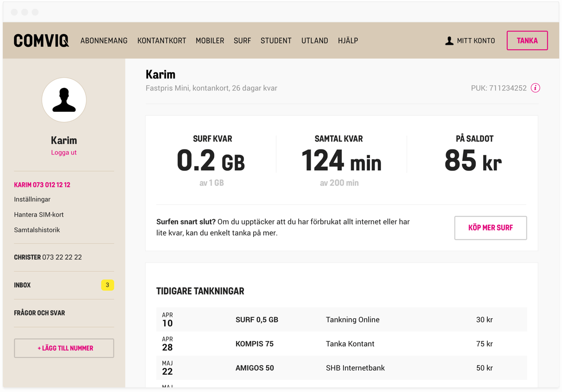This screenshot has width=562, height=392.
Task: Click the Fastpris Mini plan description
Action: (x=211, y=88)
